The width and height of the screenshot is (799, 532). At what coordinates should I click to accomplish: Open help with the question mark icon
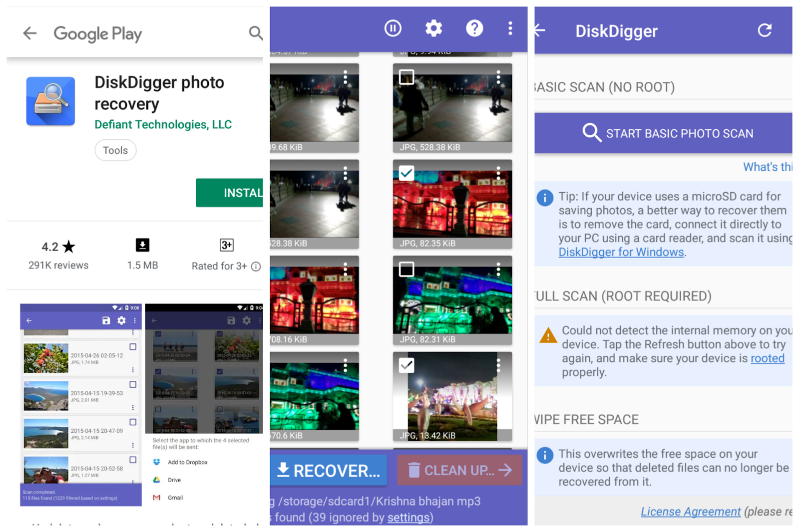pyautogui.click(x=474, y=28)
